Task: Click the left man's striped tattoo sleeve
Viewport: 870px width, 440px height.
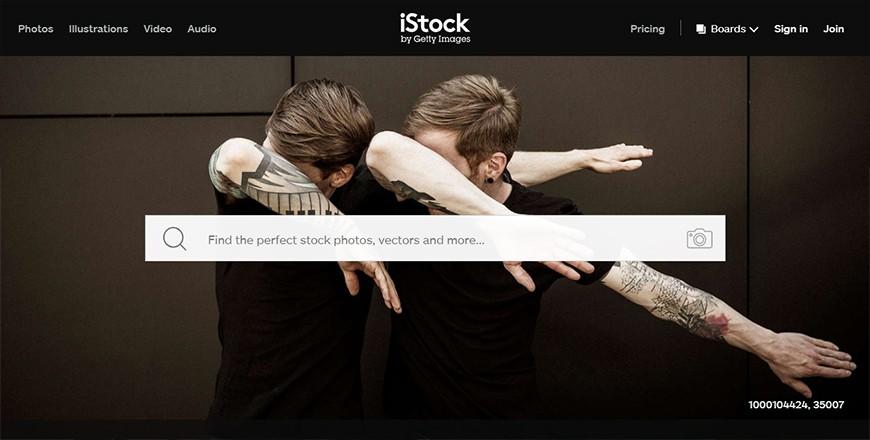Action: pyautogui.click(x=273, y=180)
